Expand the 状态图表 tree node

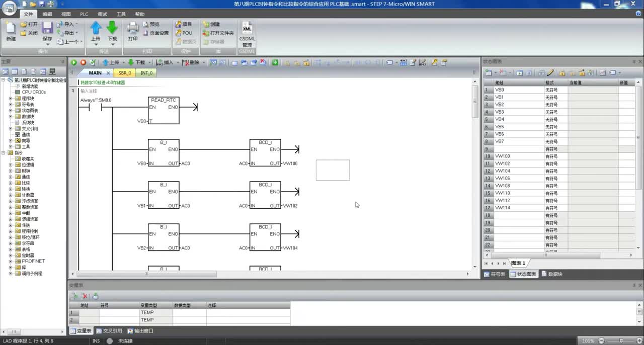point(11,111)
